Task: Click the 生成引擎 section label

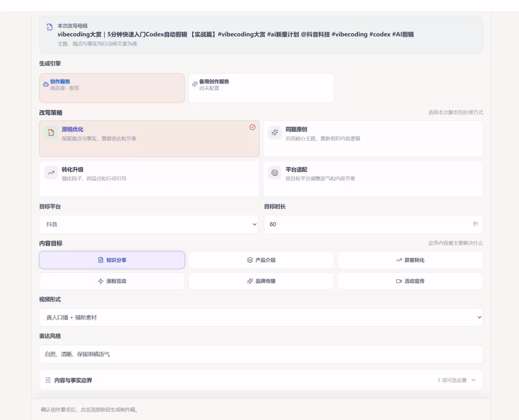Action: coord(50,63)
